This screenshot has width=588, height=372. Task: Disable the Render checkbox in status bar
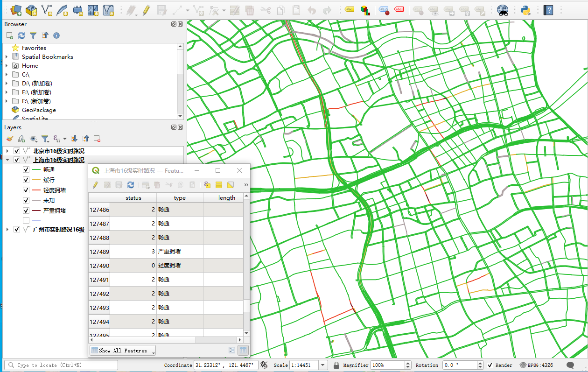point(490,365)
